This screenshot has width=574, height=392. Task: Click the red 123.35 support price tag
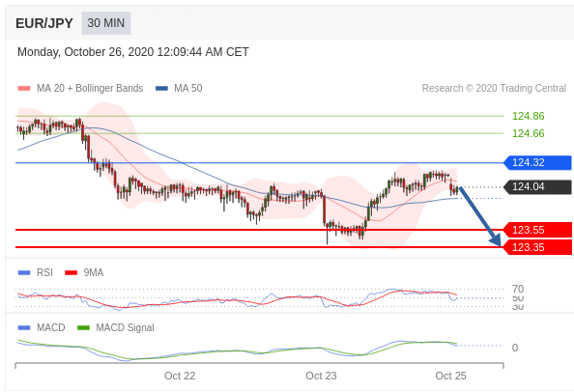[x=537, y=247]
